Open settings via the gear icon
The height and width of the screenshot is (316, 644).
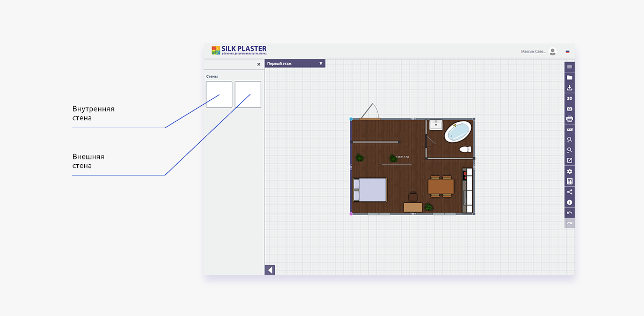569,171
